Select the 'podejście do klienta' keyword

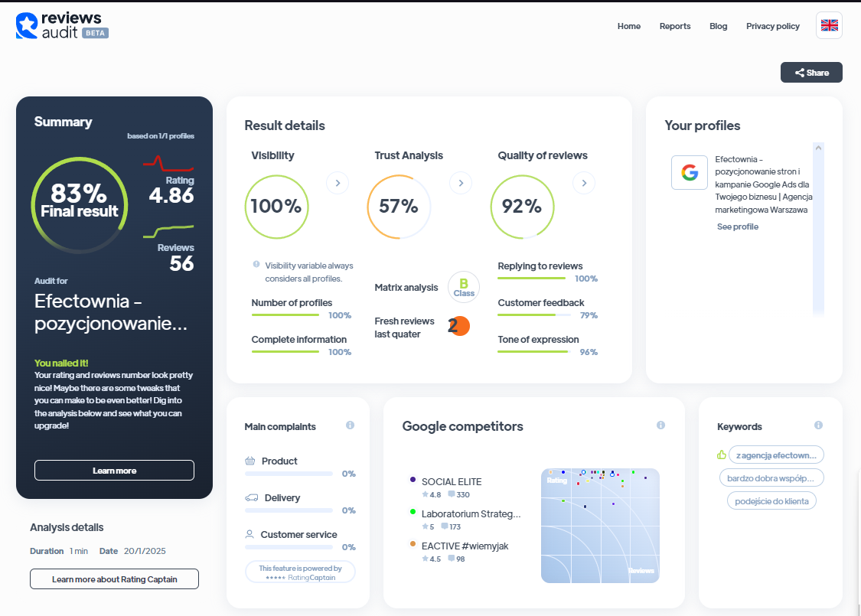coord(771,501)
